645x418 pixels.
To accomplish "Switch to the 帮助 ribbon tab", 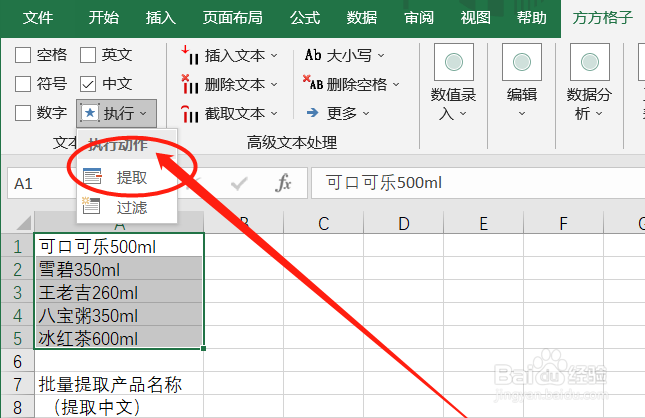I will pos(532,18).
